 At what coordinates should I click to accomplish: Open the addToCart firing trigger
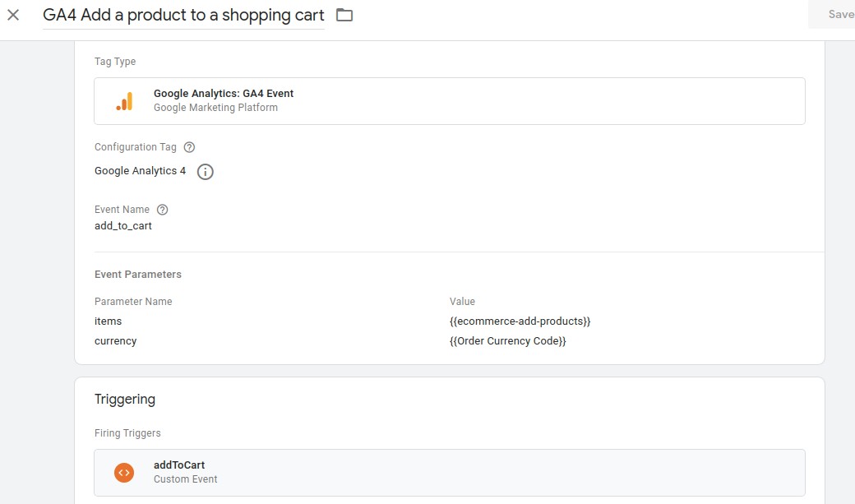[x=449, y=473]
